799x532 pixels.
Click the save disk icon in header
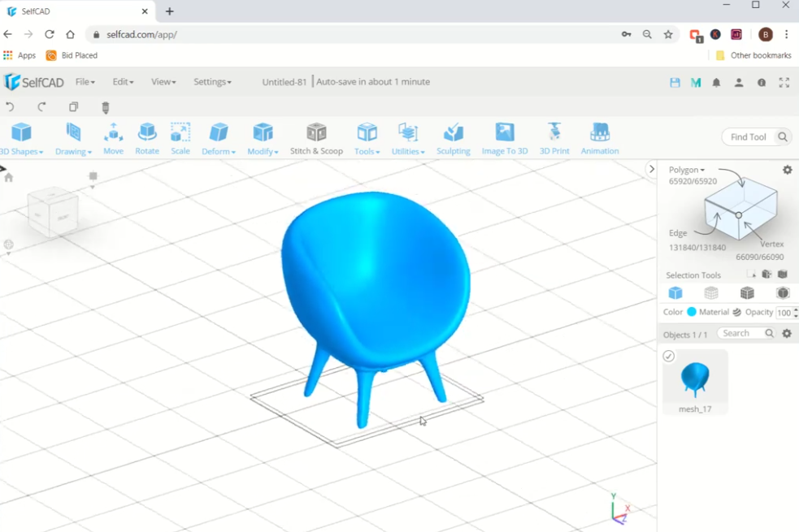[x=675, y=83]
